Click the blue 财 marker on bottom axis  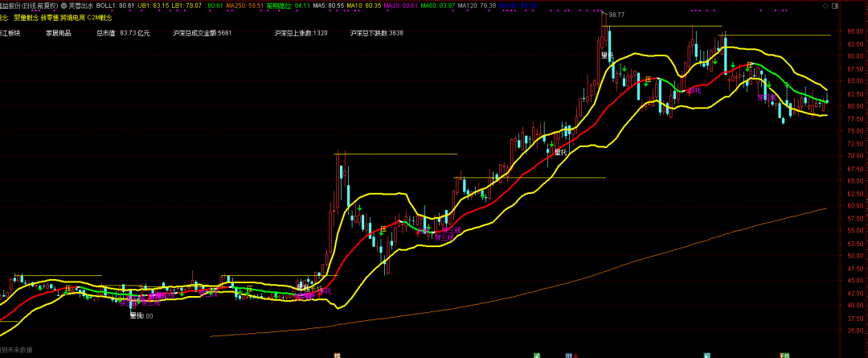point(568,355)
